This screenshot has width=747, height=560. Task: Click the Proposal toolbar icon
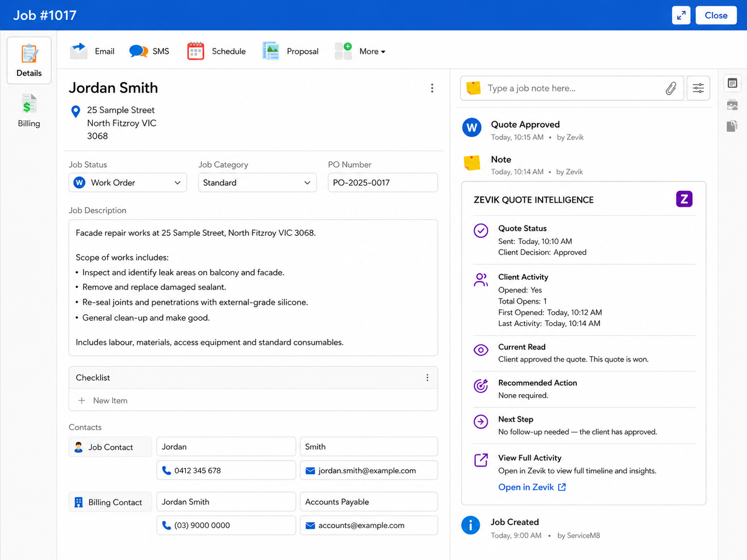coord(271,51)
